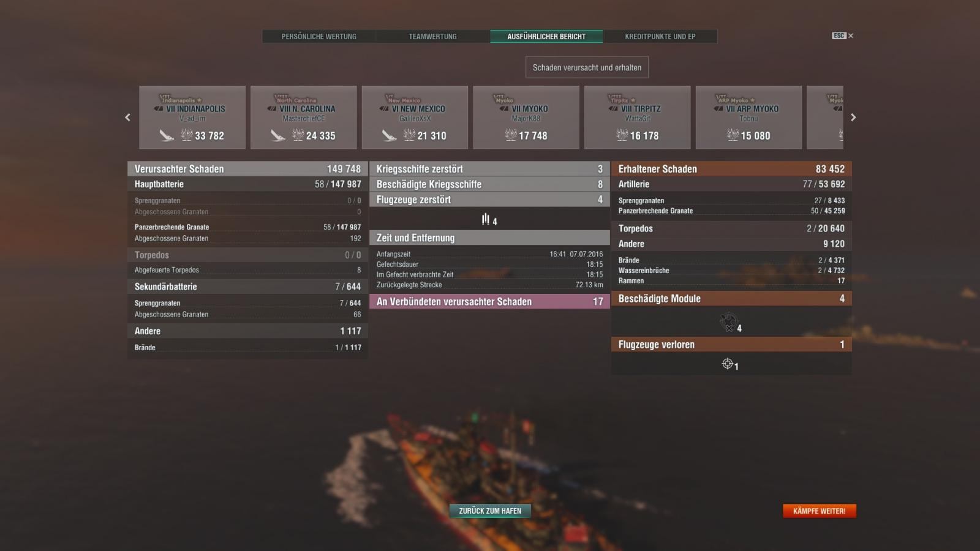This screenshot has width=980, height=551.
Task: Click the Zurück zum Hafen button
Action: coord(490,511)
